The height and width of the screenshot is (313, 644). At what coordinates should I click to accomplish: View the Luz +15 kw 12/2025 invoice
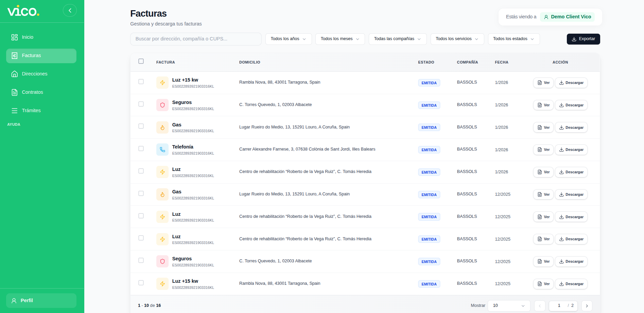[x=543, y=284]
